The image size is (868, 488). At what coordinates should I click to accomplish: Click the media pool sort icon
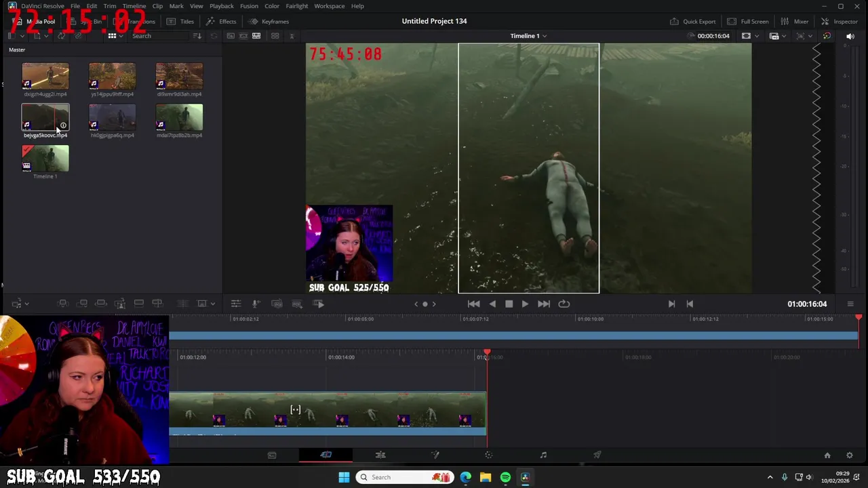197,35
